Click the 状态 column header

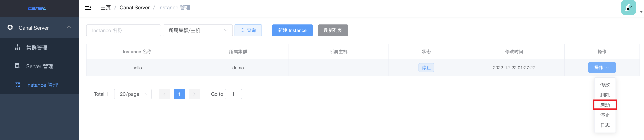point(426,52)
